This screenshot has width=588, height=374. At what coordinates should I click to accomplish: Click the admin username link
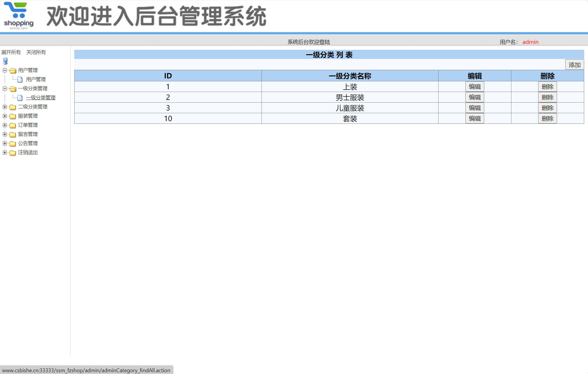[x=530, y=42]
